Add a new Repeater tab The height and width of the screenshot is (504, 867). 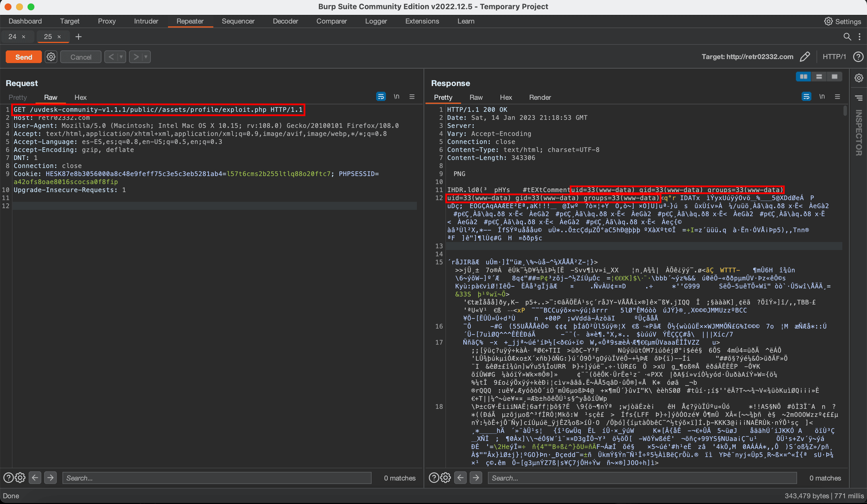click(x=79, y=36)
